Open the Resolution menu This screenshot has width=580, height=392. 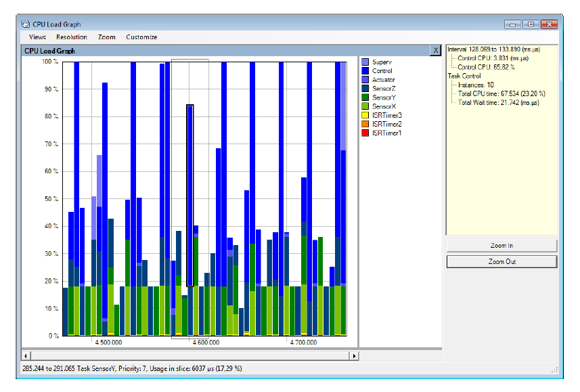72,37
